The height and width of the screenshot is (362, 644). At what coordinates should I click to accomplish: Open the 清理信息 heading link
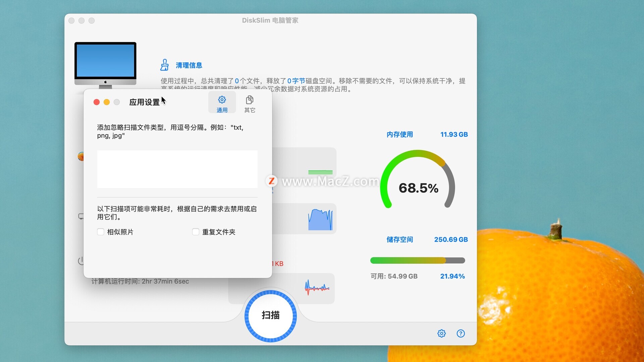click(x=189, y=65)
